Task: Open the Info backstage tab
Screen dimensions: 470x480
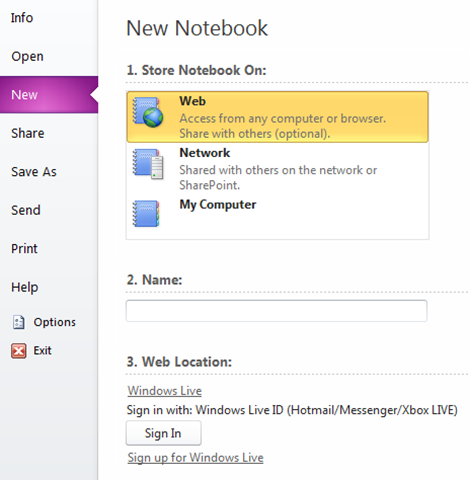Action: click(22, 18)
